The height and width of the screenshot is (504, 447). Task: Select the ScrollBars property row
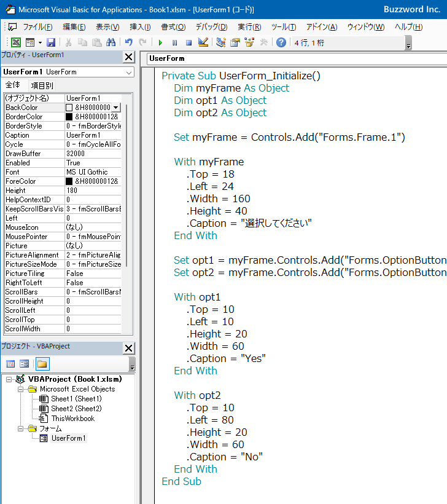63,292
